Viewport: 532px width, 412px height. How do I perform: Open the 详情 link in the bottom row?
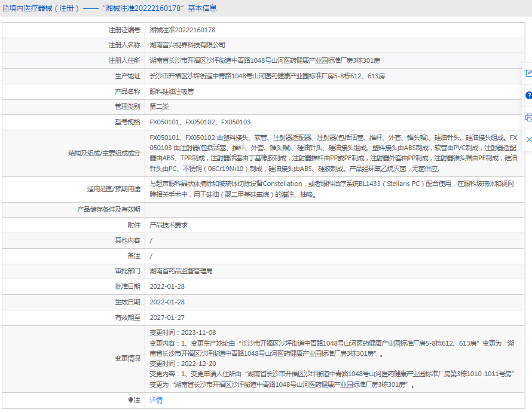pyautogui.click(x=156, y=400)
